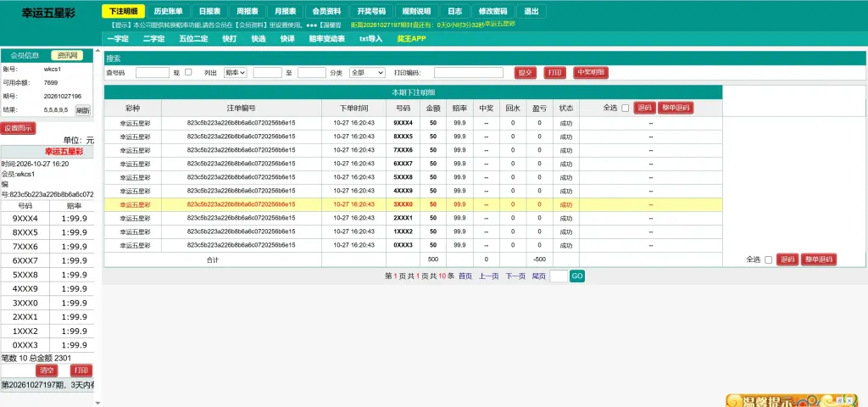Focus the 打印编码 input field

468,73
